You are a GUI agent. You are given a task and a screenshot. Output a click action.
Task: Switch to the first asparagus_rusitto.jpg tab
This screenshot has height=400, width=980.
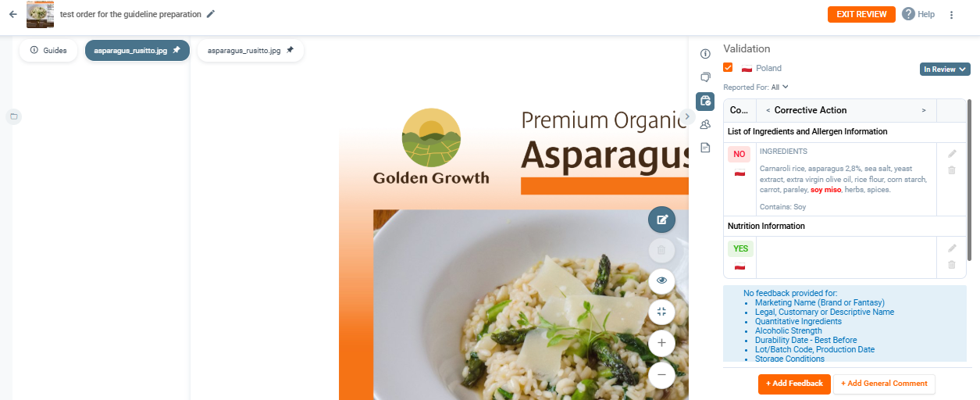tap(137, 50)
